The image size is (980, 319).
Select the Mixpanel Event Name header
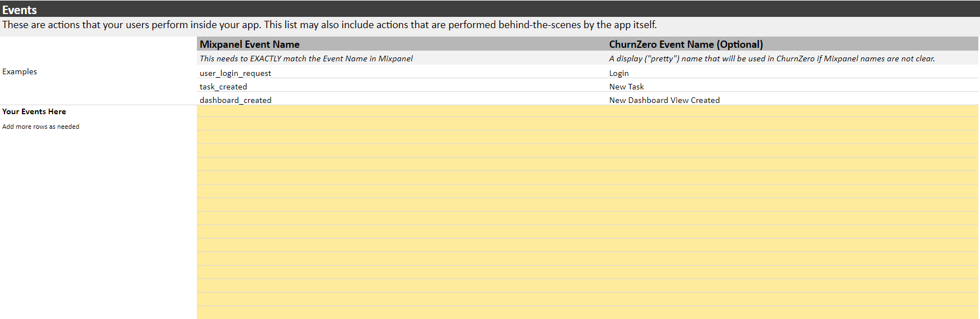pos(402,44)
